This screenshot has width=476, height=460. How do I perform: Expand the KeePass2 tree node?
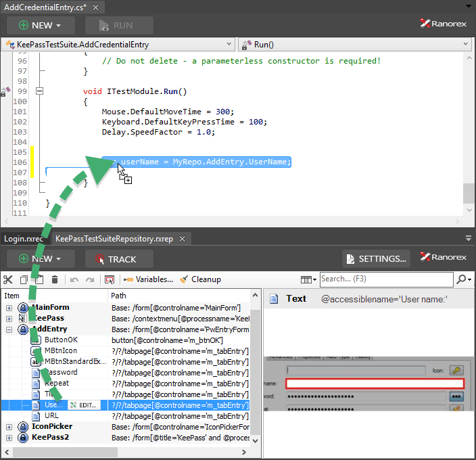(9, 438)
